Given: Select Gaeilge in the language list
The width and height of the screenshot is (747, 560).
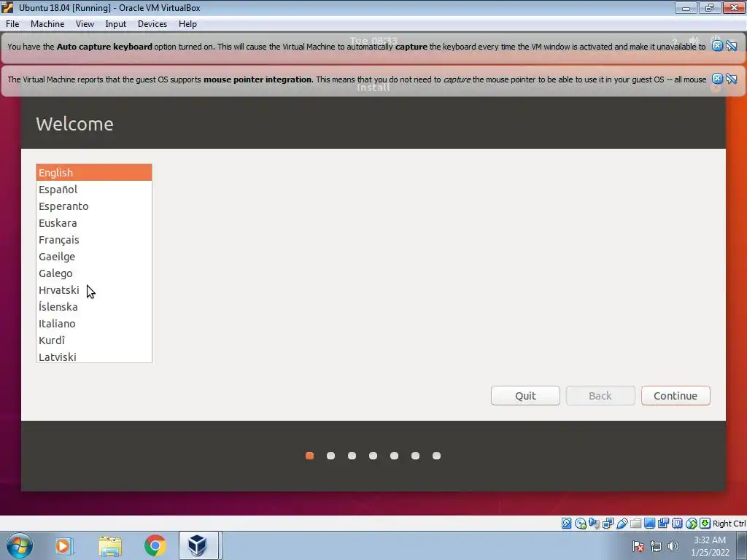Looking at the screenshot, I should 94,257.
